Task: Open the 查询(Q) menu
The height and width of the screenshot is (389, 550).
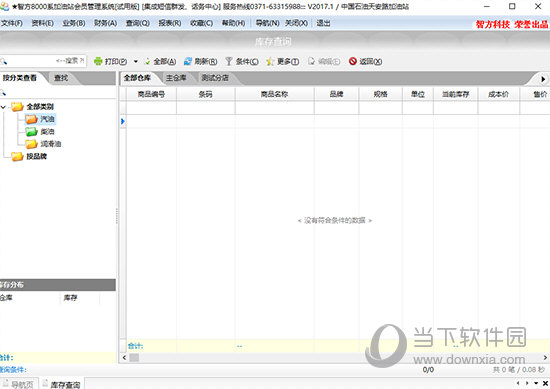Action: [x=138, y=23]
